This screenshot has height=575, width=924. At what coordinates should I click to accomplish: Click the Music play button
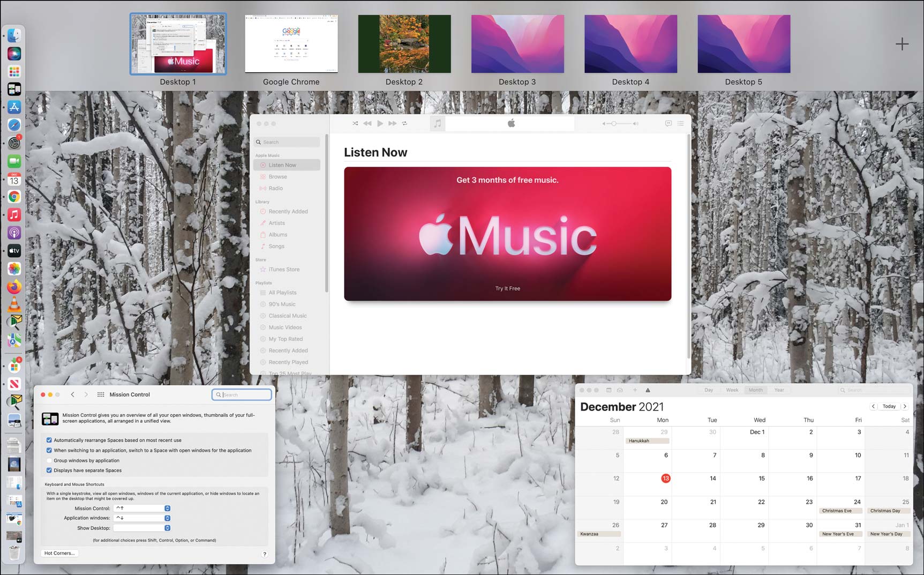(380, 123)
